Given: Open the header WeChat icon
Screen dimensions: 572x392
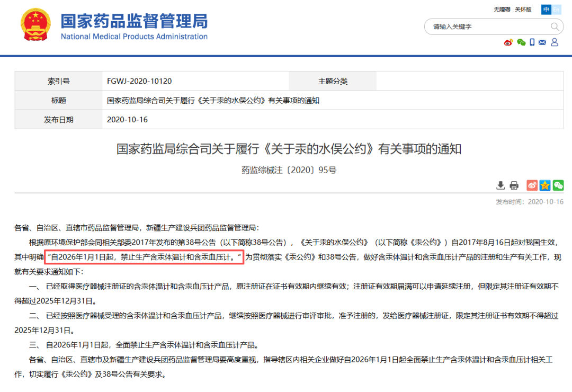Looking at the screenshot, I should (x=521, y=42).
